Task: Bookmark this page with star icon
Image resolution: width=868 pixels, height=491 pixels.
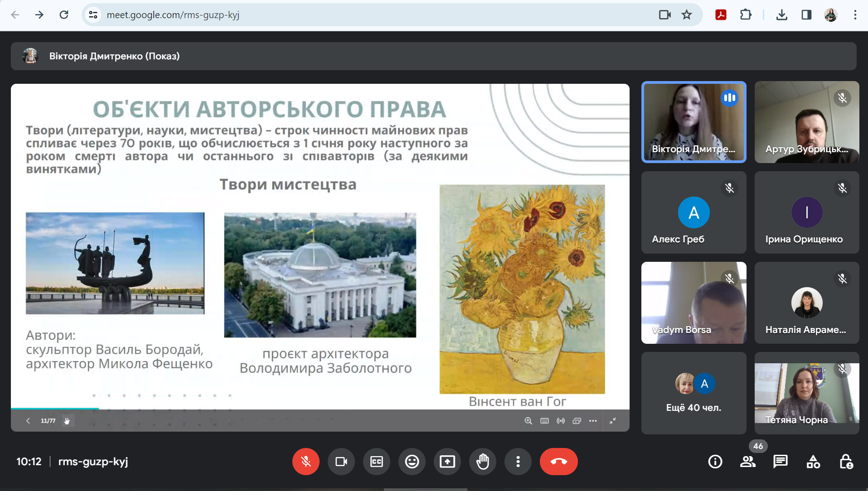Action: 687,14
